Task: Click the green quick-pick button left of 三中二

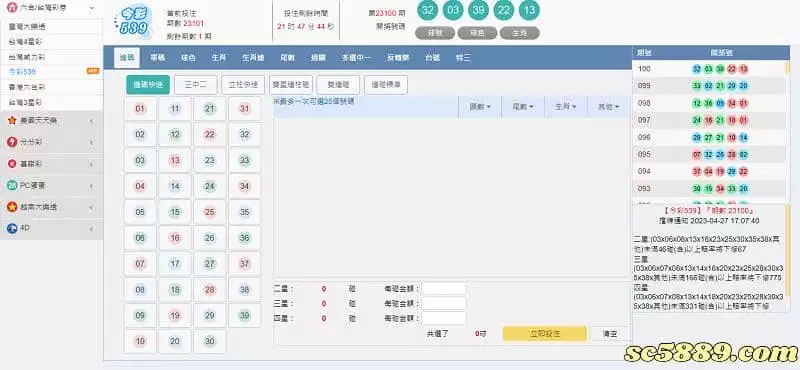Action: click(148, 85)
